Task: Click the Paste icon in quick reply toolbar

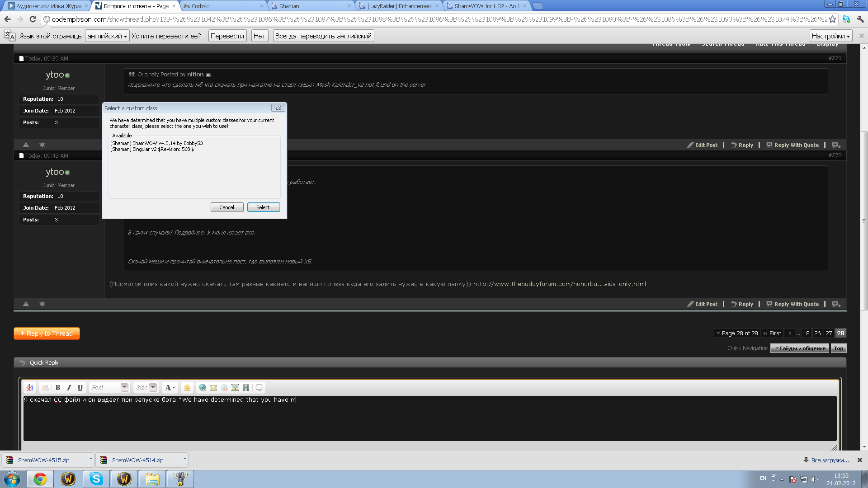Action: pos(45,388)
